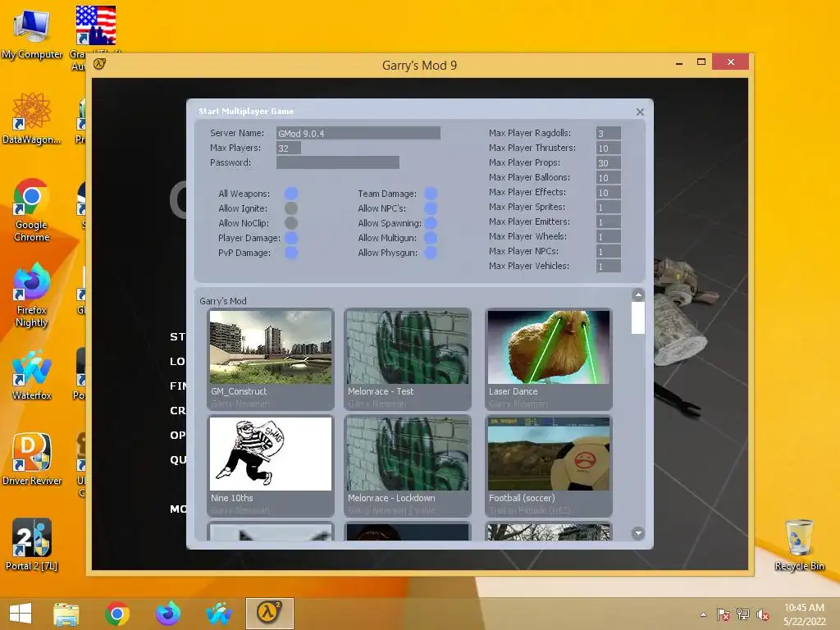Toggle the Allow Physgun option
The image size is (840, 630).
431,253
